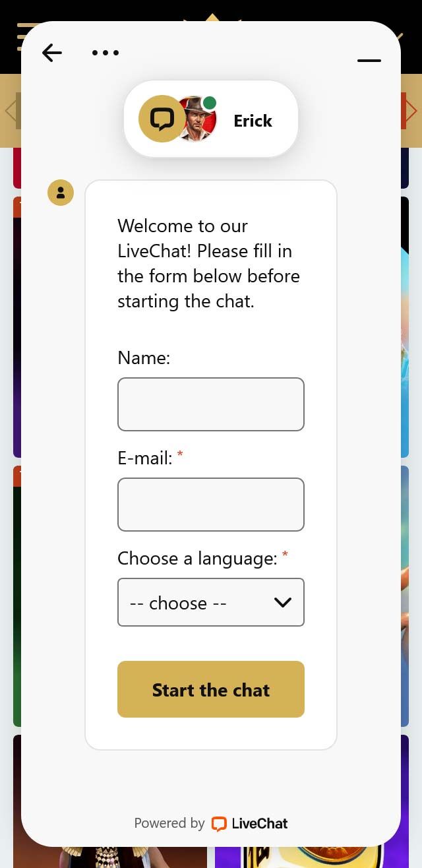
Task: Click the chevron arrow on language selector
Action: (283, 602)
